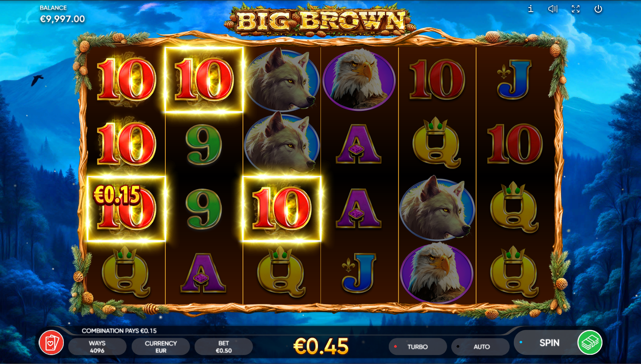Toggle Auto spin mode
641x364 pixels.
(481, 347)
